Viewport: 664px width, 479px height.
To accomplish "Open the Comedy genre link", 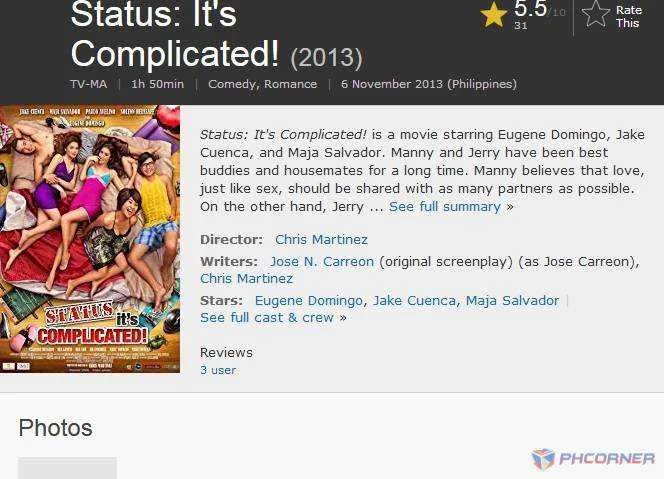I will click(x=232, y=84).
